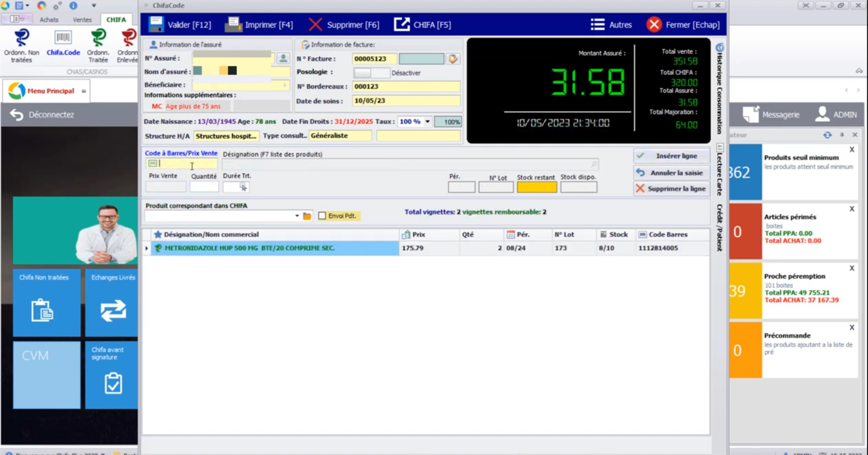Expand the METRONIDAZOLE row arrow

tap(147, 248)
